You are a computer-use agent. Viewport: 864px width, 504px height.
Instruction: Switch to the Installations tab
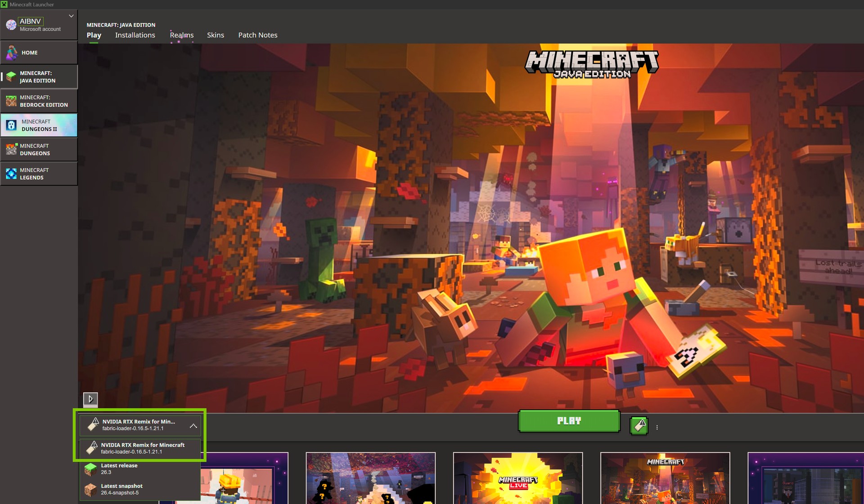click(x=135, y=35)
